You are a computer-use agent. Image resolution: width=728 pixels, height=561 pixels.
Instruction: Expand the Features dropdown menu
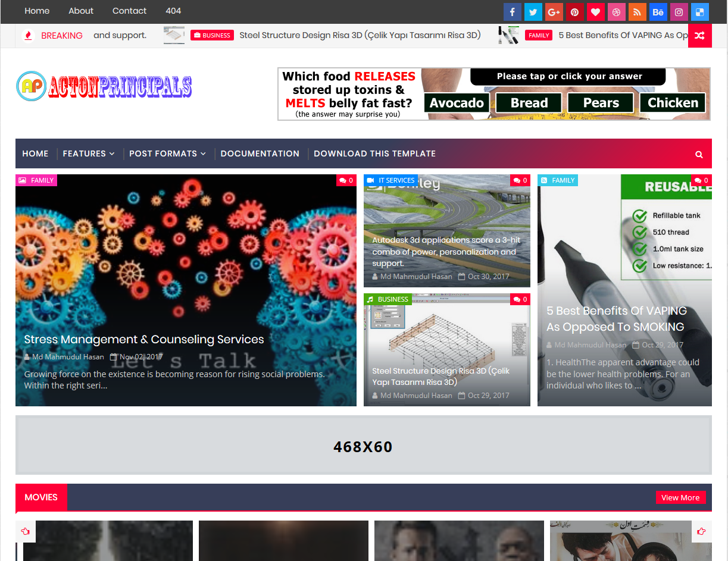pos(89,153)
